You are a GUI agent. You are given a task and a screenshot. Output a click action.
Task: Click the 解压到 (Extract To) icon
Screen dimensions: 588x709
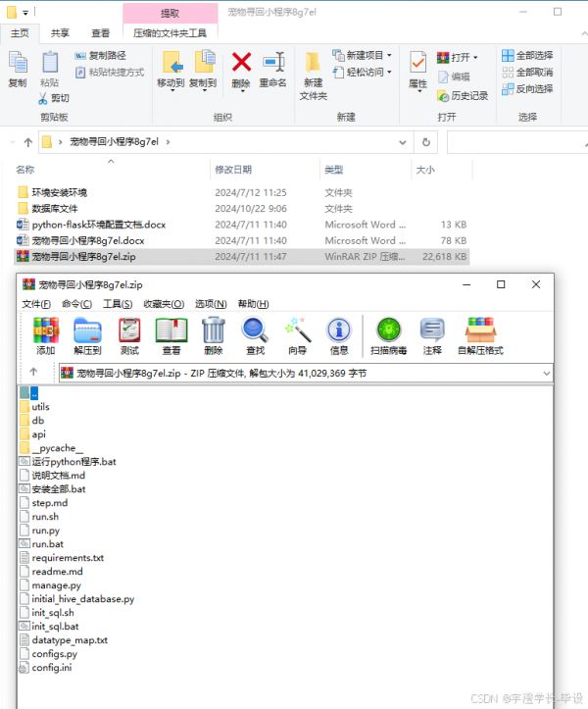click(x=88, y=335)
